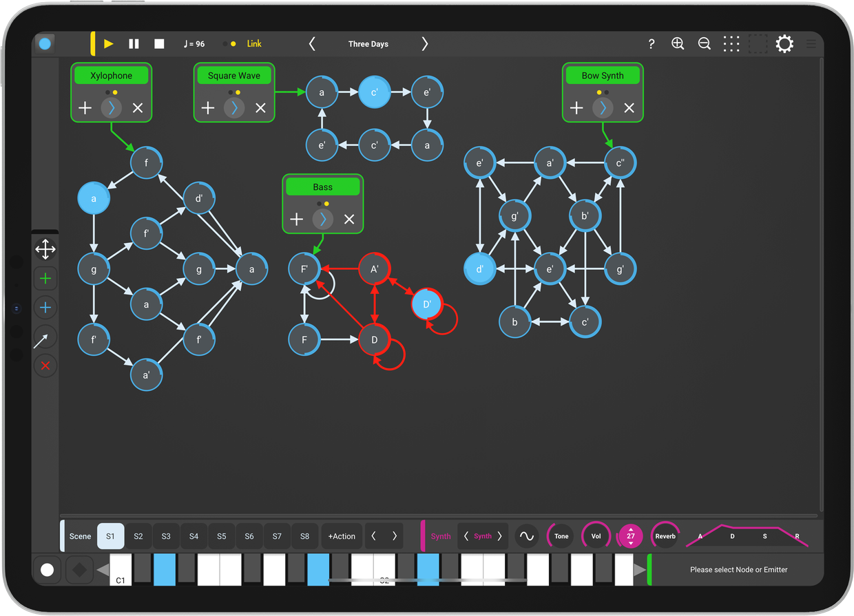Select the green add-node plus tool
The height and width of the screenshot is (616, 854).
45,279
